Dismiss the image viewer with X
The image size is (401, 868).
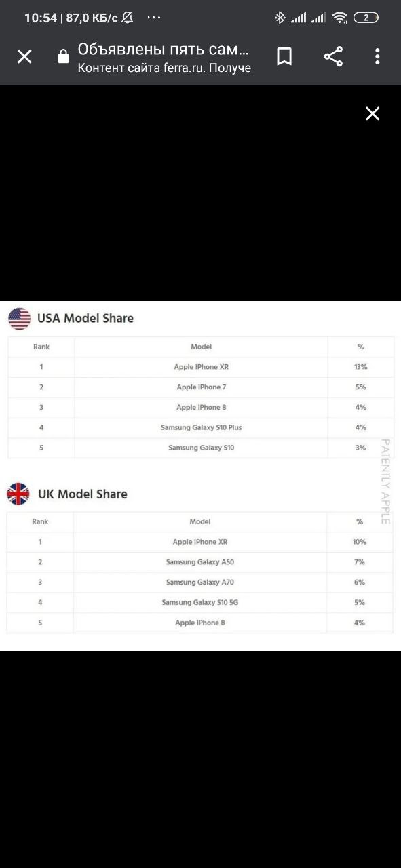373,114
